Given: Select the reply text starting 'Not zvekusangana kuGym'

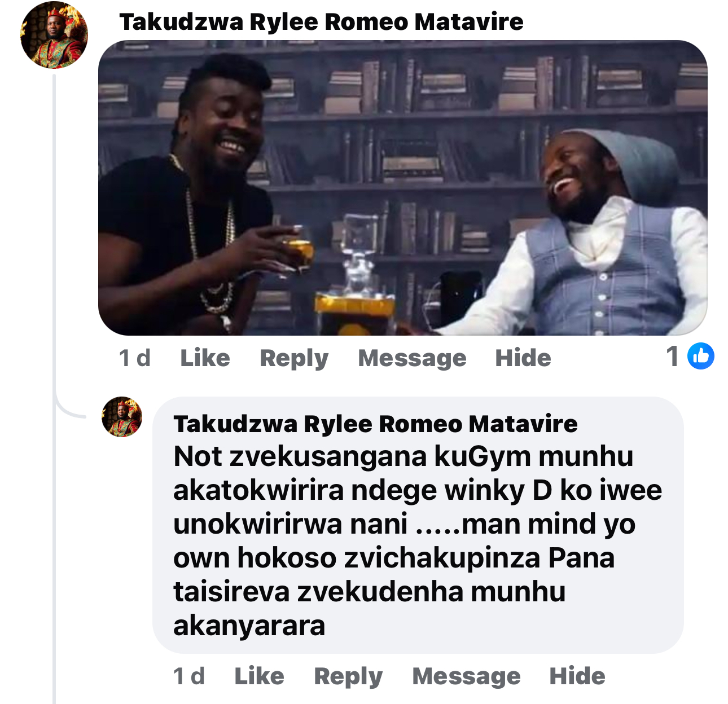Looking at the screenshot, I should tap(418, 540).
